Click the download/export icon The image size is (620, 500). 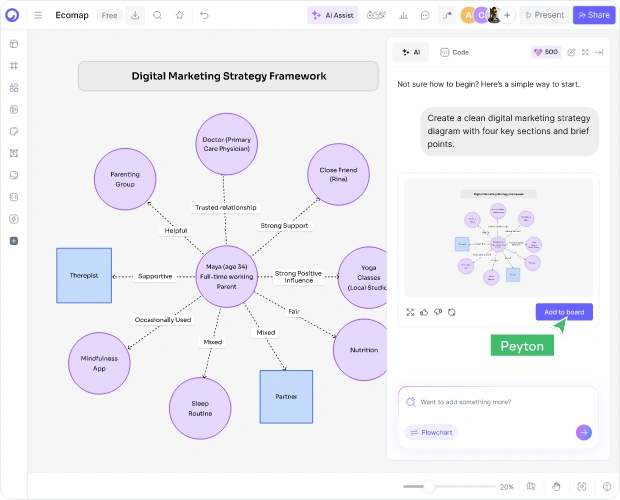[x=135, y=15]
